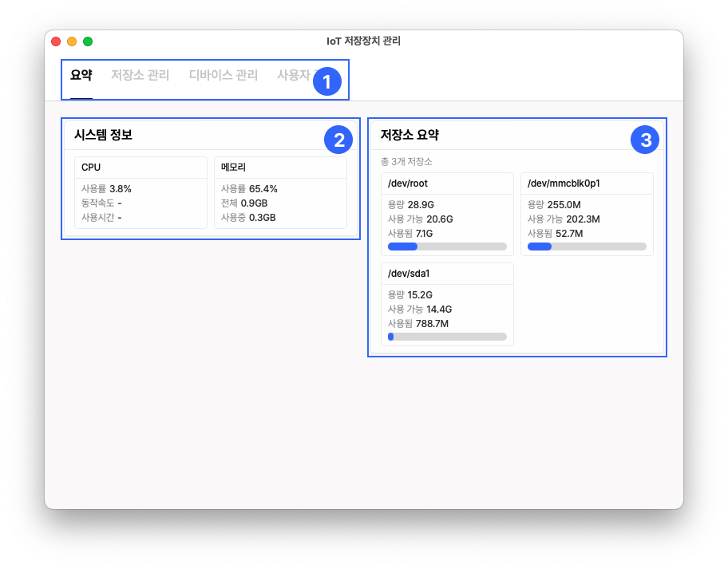Click memory 사용률 65.4% value
This screenshot has height=568, width=728.
click(x=263, y=189)
